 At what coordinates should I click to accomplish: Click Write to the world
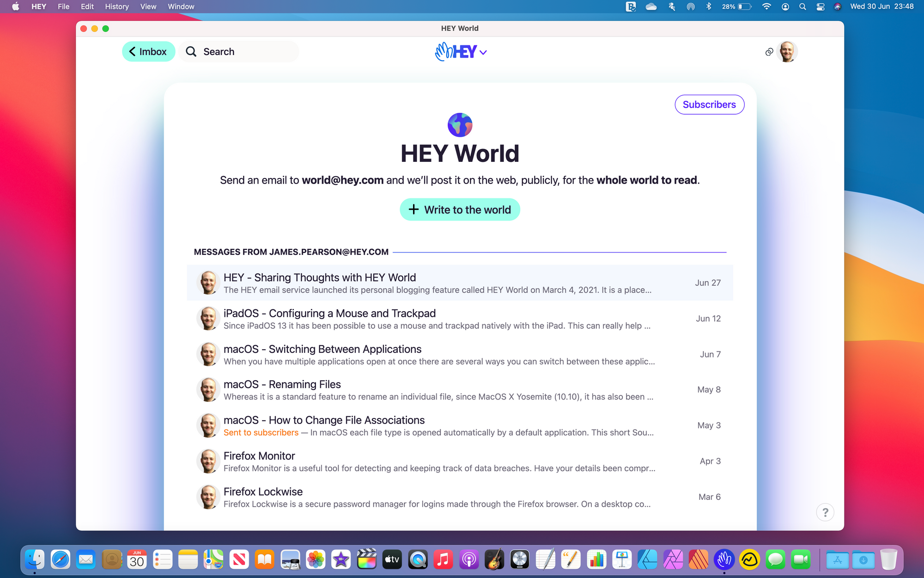[460, 209]
